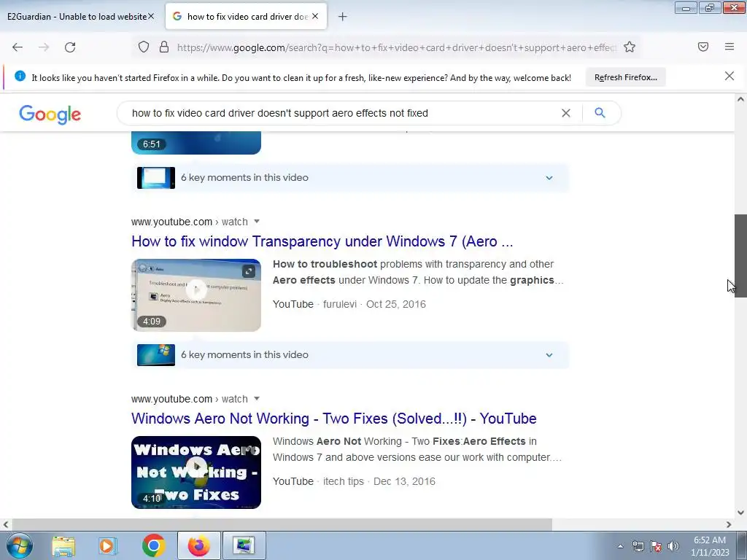Click the expand icon on 4:09 thumbnail
This screenshot has width=747, height=560.
tap(249, 271)
